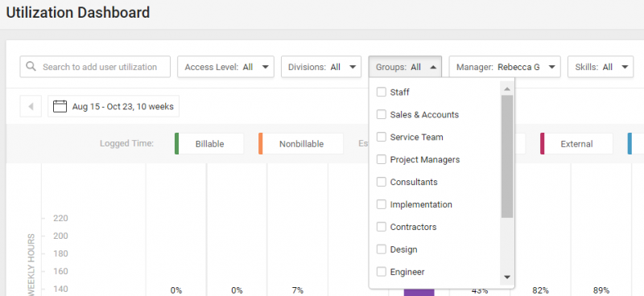Select the Design group checkbox
This screenshot has width=644, height=296.
click(x=381, y=249)
